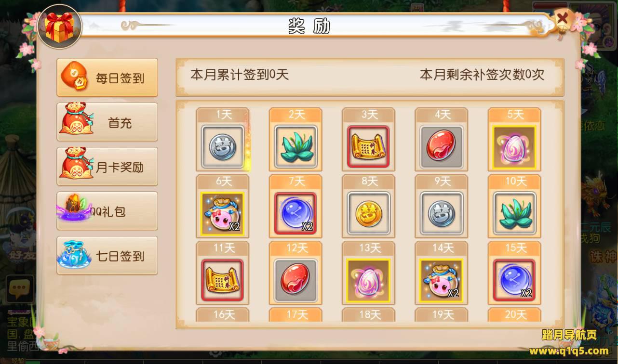Select the day 2 green herb reward

coord(295,146)
